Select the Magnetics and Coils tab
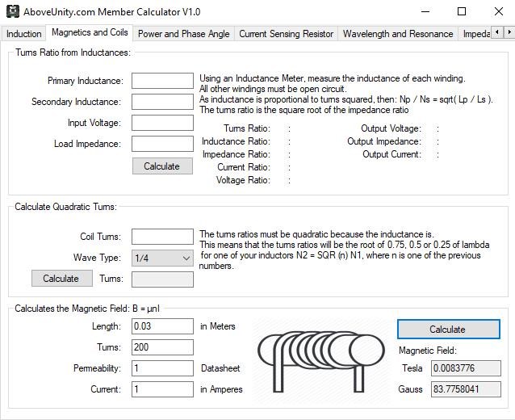Screen dimensions: 515x420 pos(90,32)
